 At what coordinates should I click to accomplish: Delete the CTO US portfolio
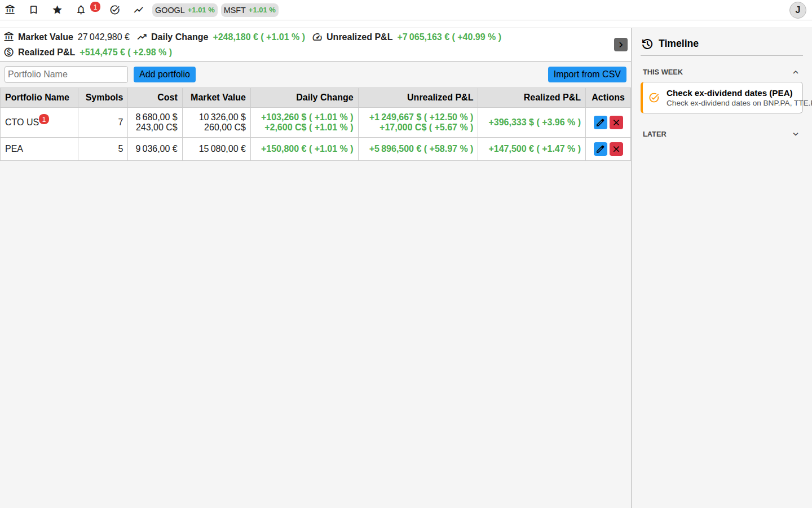pyautogui.click(x=616, y=122)
